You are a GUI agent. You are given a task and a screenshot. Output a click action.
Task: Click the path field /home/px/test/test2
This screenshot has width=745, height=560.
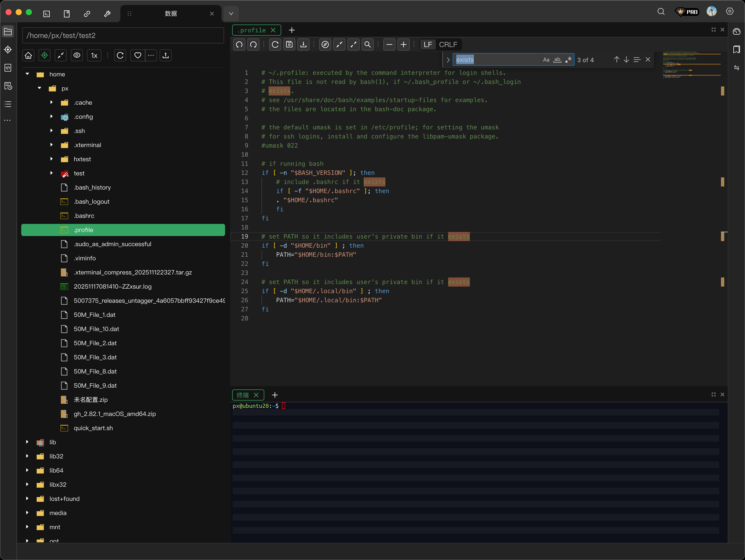123,36
